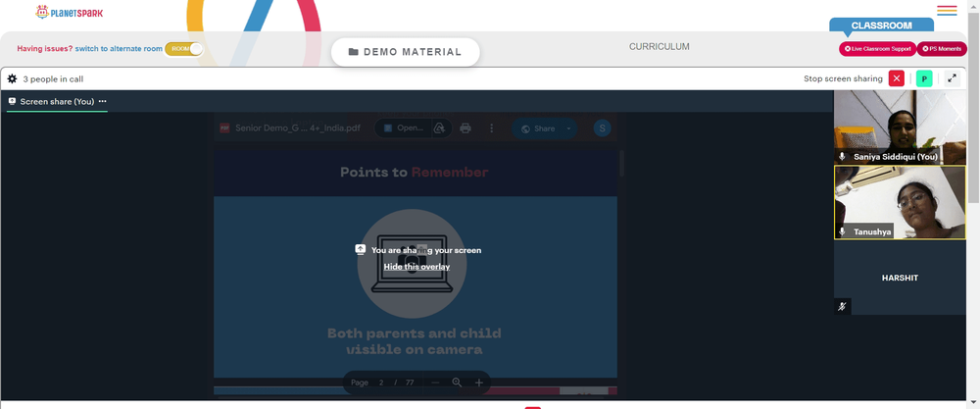980x409 pixels.
Task: Click the browser page vertical scrollbar
Action: 974,106
